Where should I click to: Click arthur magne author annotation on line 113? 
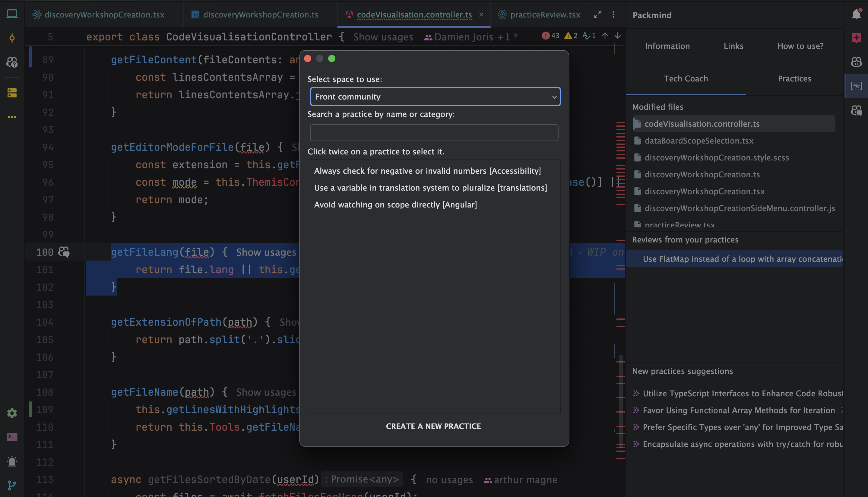pyautogui.click(x=520, y=480)
